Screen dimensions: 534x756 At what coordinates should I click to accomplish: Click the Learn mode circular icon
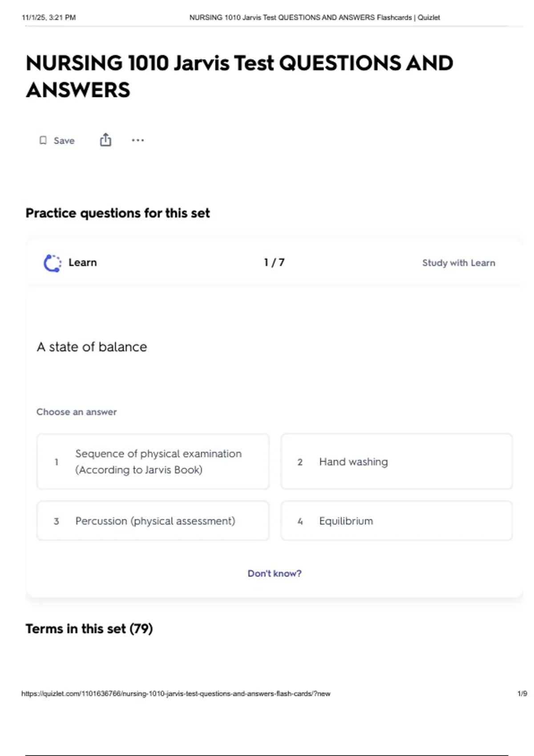pos(53,263)
